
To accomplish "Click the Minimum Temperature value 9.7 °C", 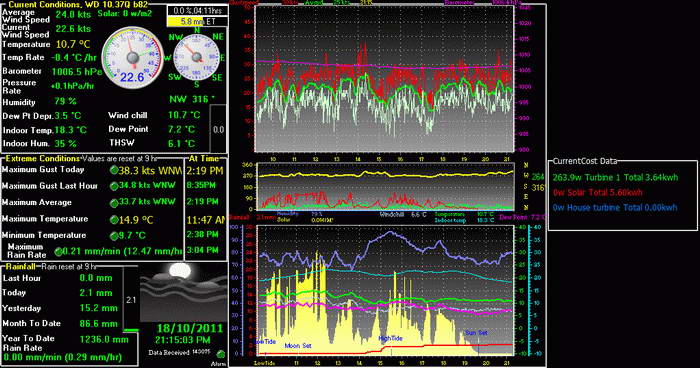I will [133, 235].
